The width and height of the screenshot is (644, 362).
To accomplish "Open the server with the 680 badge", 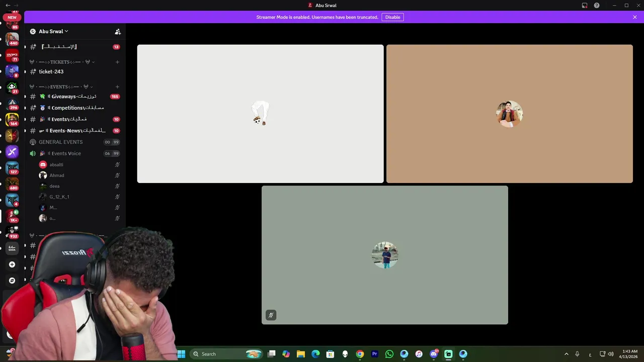I will pyautogui.click(x=12, y=184).
